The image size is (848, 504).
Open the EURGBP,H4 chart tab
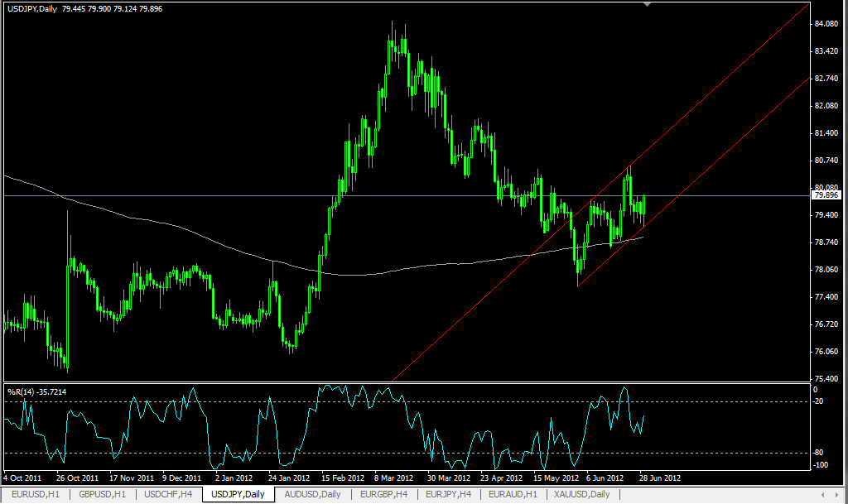[x=384, y=494]
